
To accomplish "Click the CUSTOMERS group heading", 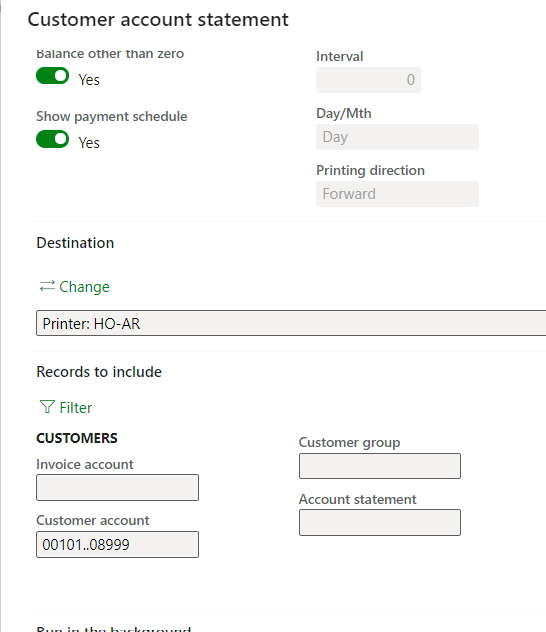I will pos(77,438).
